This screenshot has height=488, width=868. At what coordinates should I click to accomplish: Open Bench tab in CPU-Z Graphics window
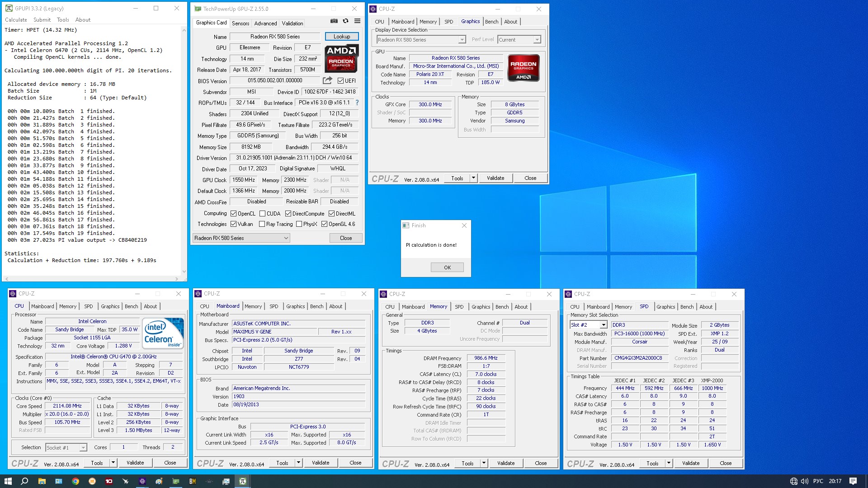pyautogui.click(x=491, y=22)
